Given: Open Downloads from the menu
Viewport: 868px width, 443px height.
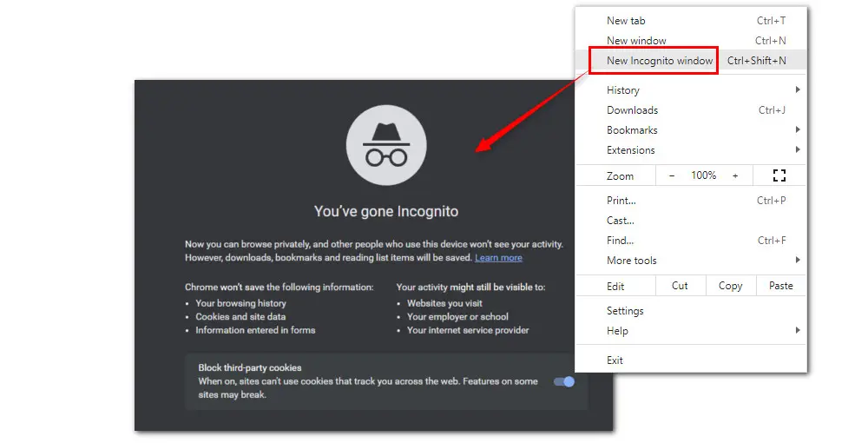Looking at the screenshot, I should click(632, 110).
